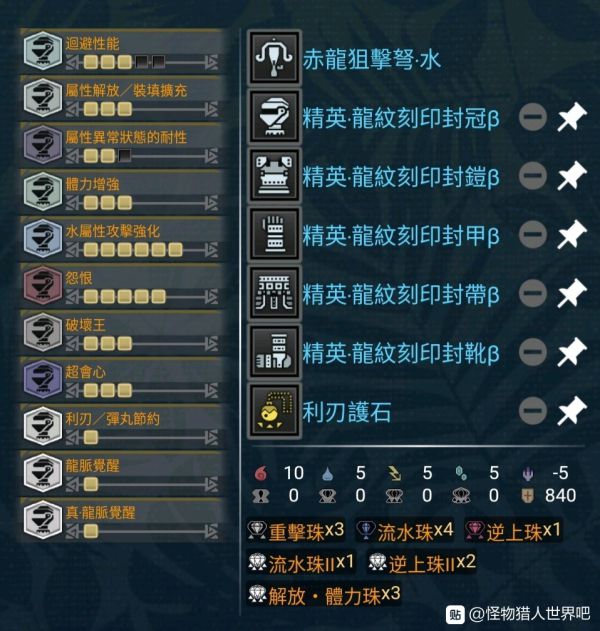The height and width of the screenshot is (631, 600).
Task: Click the 利刃護石 charm icon
Action: point(274,410)
